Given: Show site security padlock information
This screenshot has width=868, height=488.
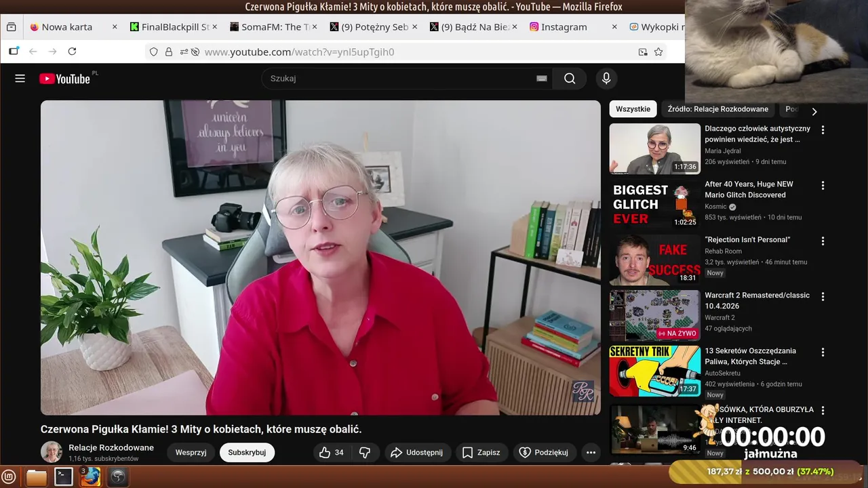Looking at the screenshot, I should [169, 52].
